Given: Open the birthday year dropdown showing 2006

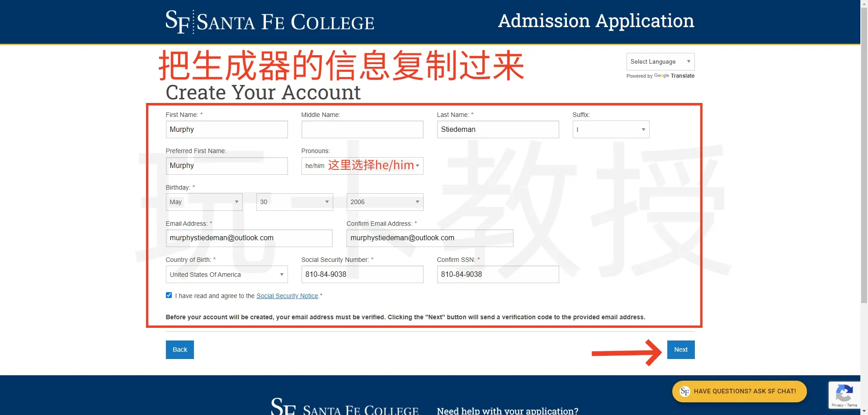Looking at the screenshot, I should click(385, 202).
